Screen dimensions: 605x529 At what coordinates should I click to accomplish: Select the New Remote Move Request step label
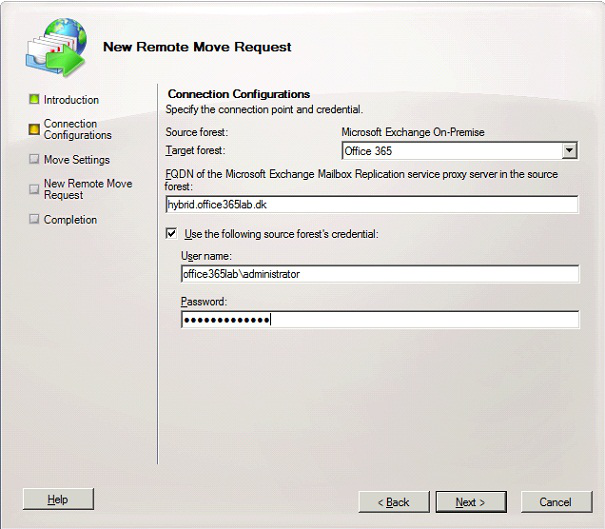click(88, 189)
